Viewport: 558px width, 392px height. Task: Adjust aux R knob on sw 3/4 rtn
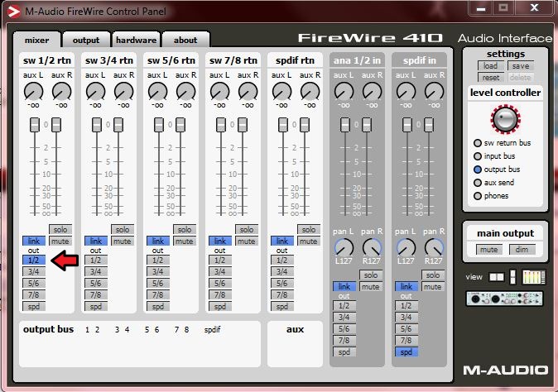click(x=124, y=91)
